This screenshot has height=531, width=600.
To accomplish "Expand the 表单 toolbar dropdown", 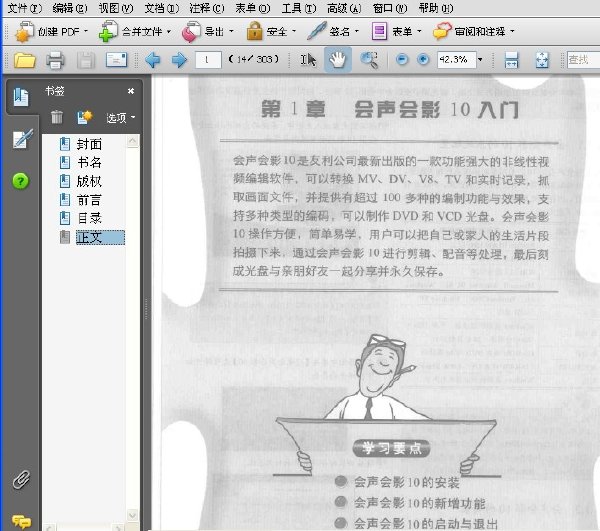I will click(419, 31).
